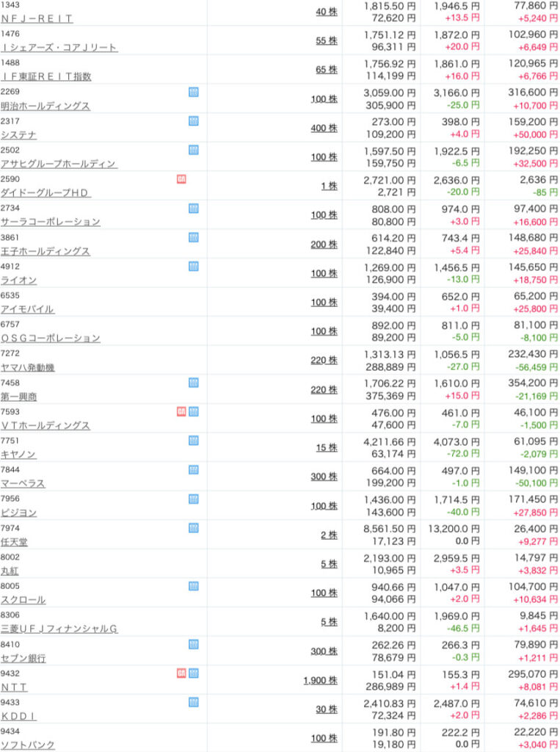Open the OSGコーポレーション link
Screen dimensions: 560x752
[51, 338]
